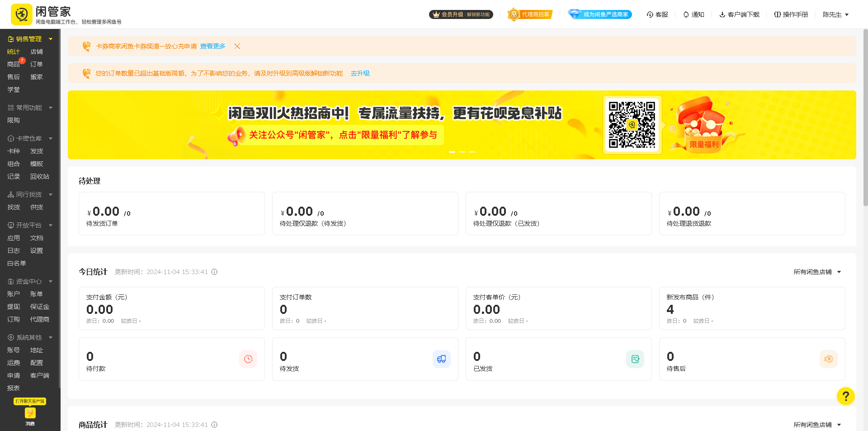Open 所有闲鱼店铺 dropdown in 今日统计
Image resolution: width=868 pixels, height=431 pixels.
point(817,272)
